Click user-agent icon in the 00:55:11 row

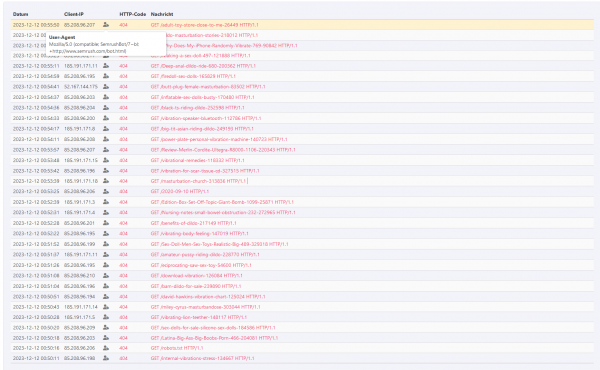(x=106, y=66)
